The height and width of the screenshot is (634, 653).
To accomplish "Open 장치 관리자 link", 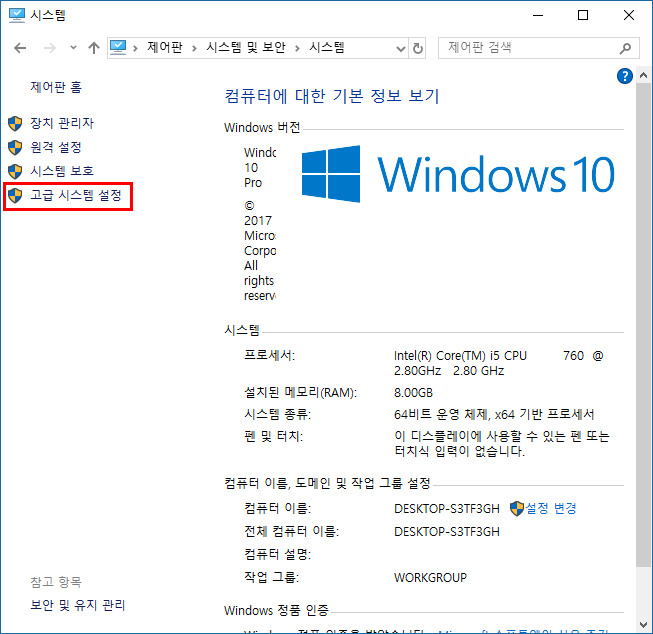I will coord(62,123).
